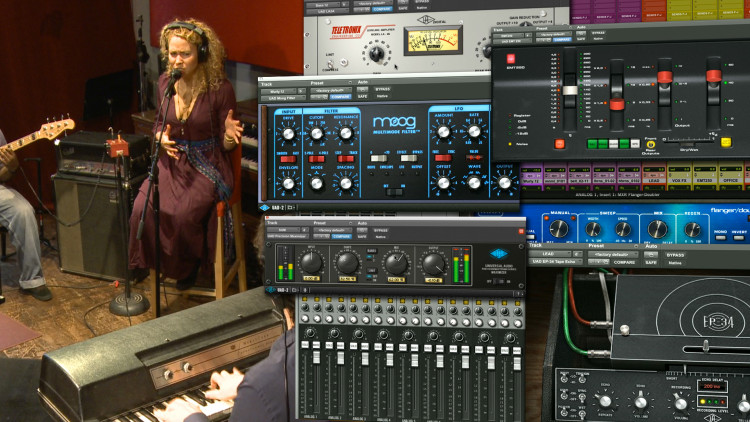
Task: Turn the Moog LFO Rate knob
Action: [474, 132]
